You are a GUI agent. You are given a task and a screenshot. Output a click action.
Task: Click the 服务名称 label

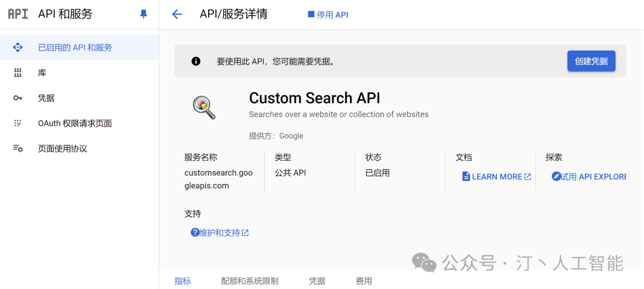click(x=201, y=157)
